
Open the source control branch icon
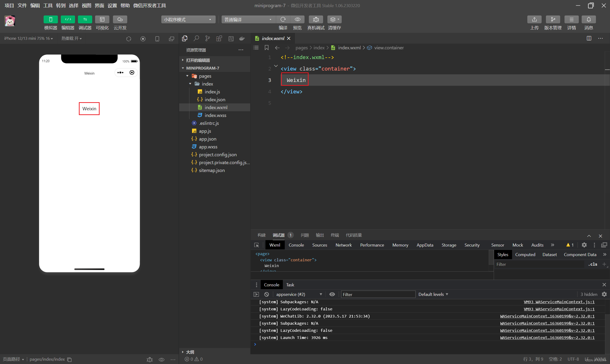(x=208, y=39)
